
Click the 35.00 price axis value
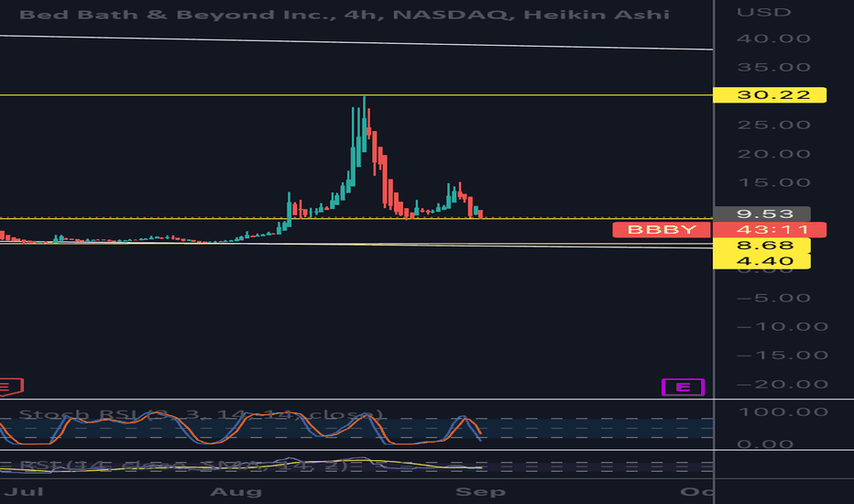pyautogui.click(x=773, y=68)
